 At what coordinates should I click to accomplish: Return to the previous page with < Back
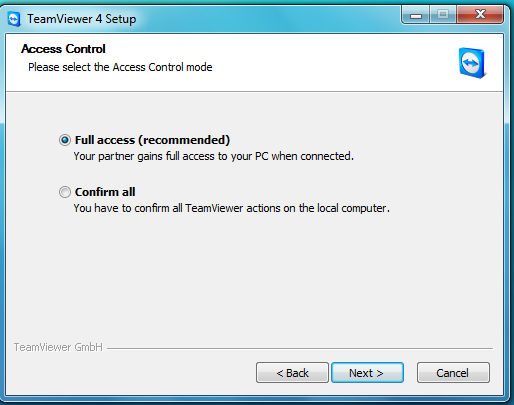click(x=292, y=373)
